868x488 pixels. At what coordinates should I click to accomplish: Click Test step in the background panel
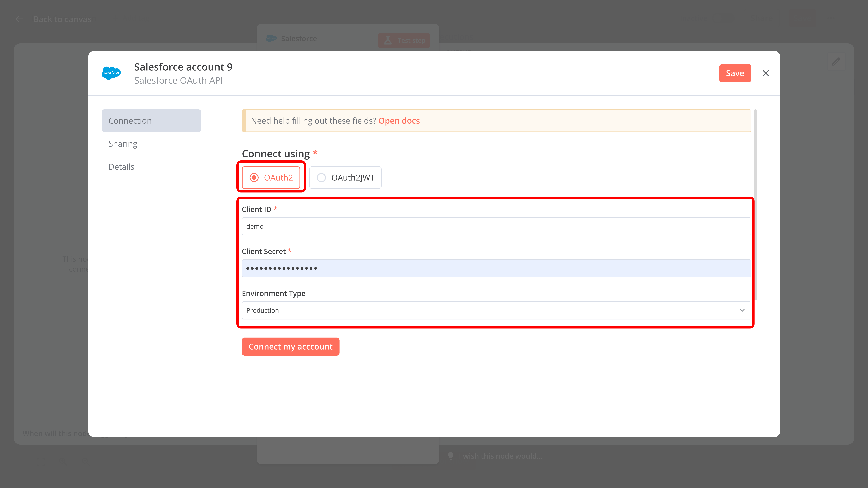click(404, 40)
